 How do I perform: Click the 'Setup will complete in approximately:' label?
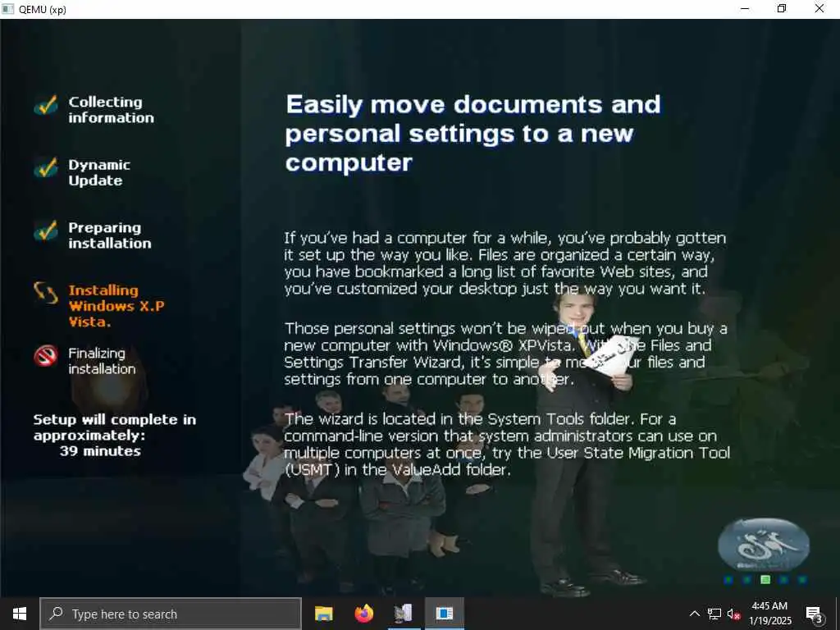click(x=115, y=427)
